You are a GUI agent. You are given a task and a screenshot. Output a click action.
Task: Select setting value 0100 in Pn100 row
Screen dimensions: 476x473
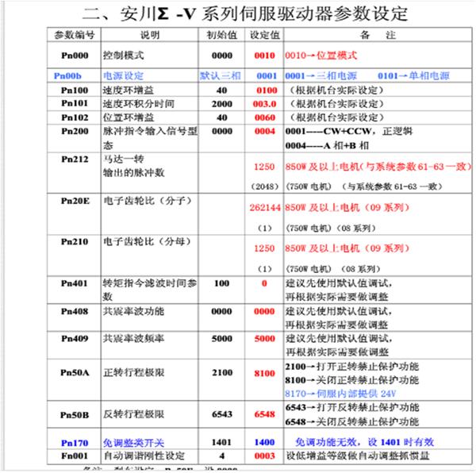[x=267, y=90]
